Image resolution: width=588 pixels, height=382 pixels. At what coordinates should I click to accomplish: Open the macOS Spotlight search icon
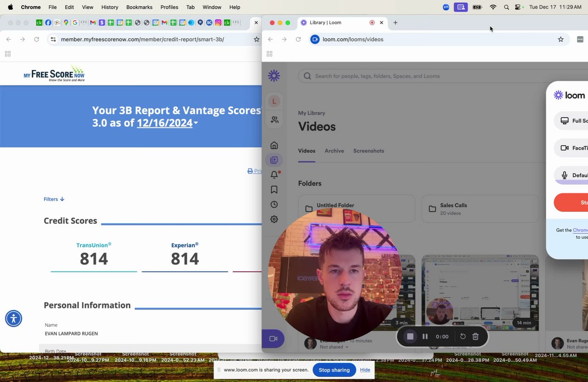click(x=506, y=7)
